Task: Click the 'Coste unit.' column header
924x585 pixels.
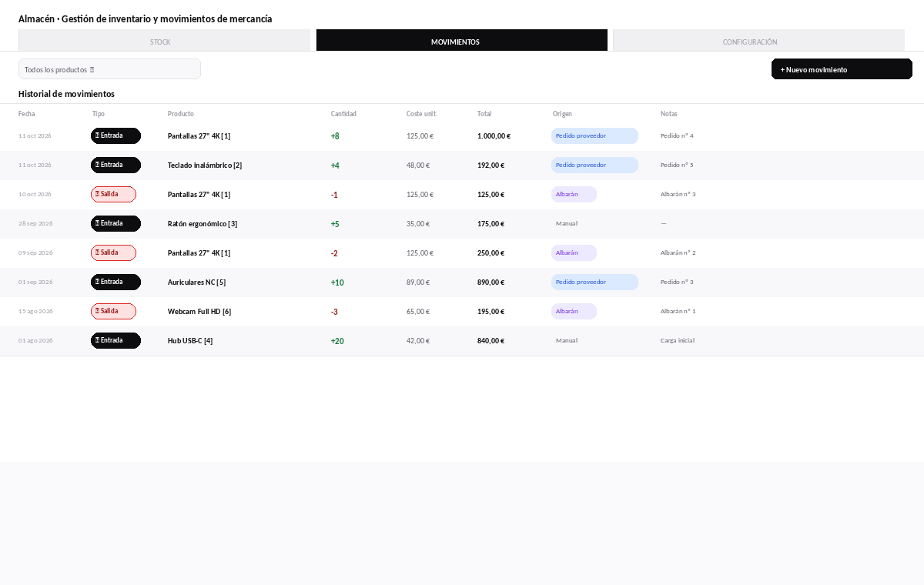Action: (422, 114)
